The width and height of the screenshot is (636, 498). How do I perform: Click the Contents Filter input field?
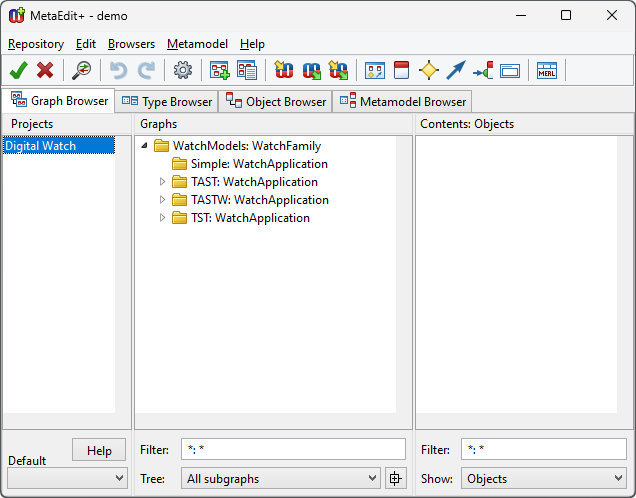pos(544,449)
